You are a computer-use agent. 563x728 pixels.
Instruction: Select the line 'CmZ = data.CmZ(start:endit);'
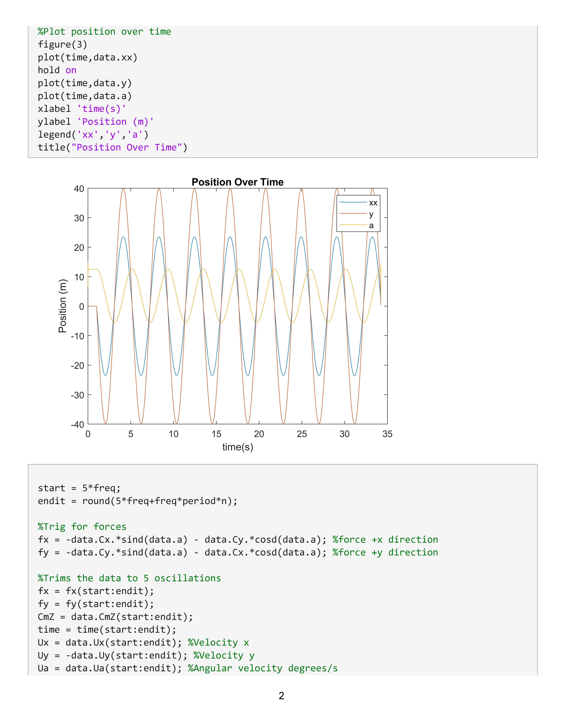click(115, 617)
